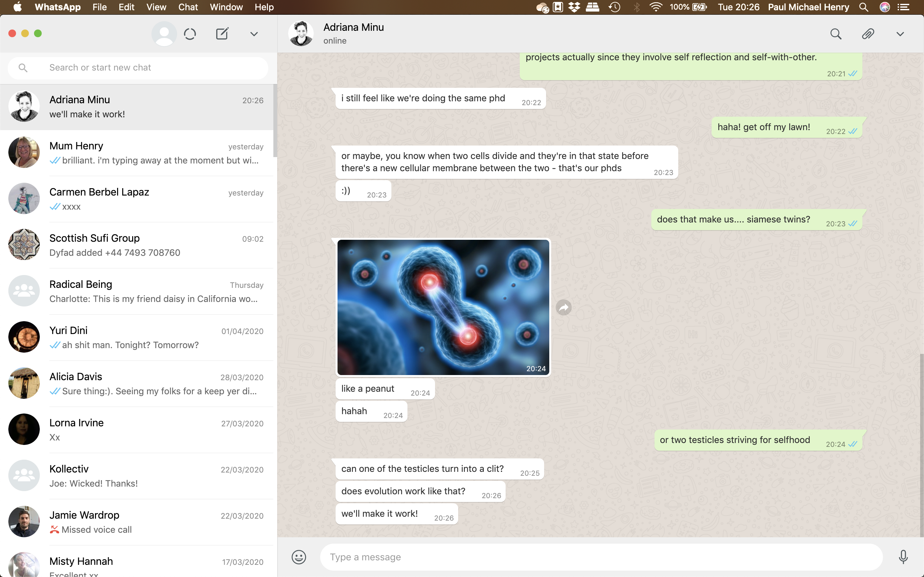Open the emoji picker smiley icon

click(x=299, y=557)
